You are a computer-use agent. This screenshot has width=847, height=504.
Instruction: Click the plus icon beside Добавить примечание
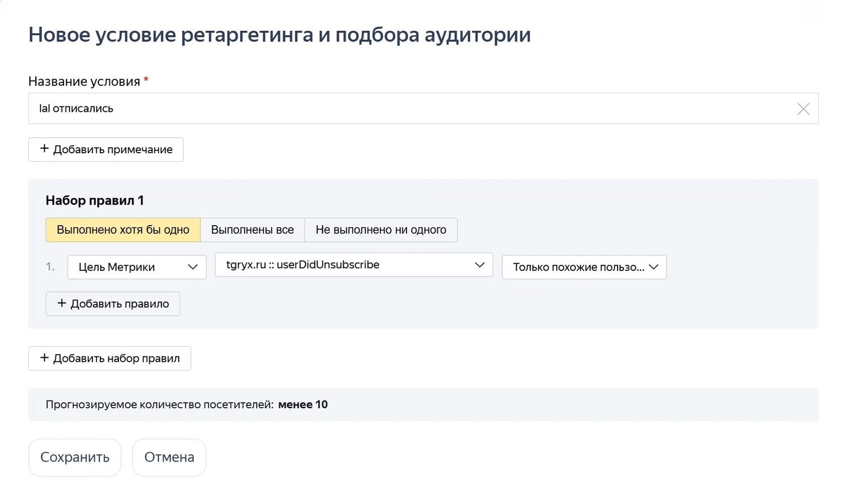[x=44, y=149]
